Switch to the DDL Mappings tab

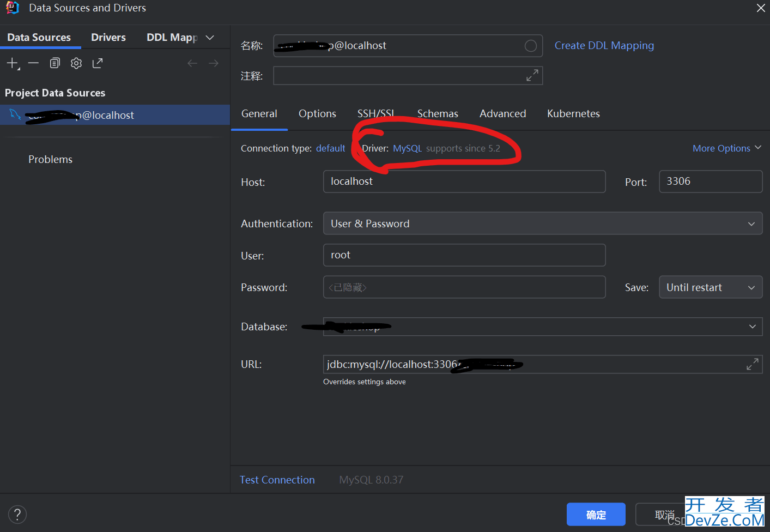(172, 37)
